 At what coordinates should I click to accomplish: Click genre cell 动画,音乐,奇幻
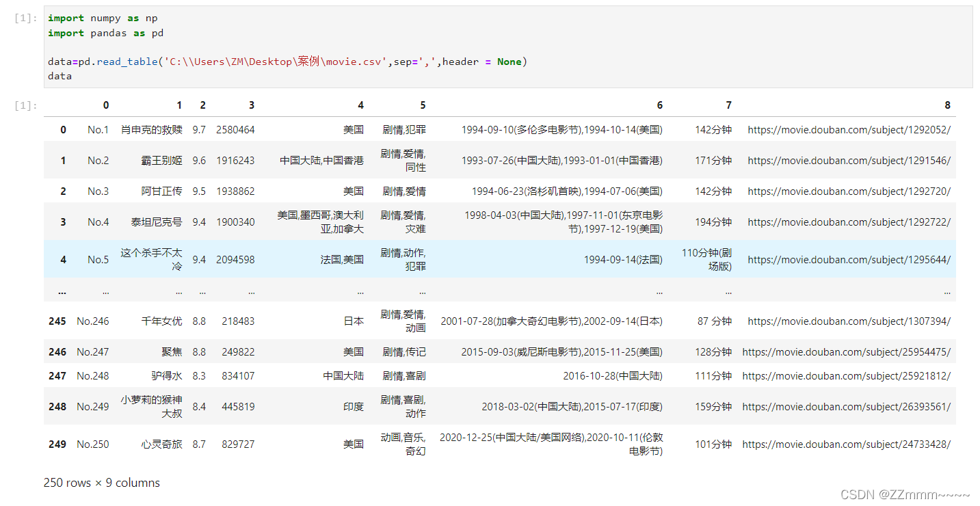(x=403, y=444)
